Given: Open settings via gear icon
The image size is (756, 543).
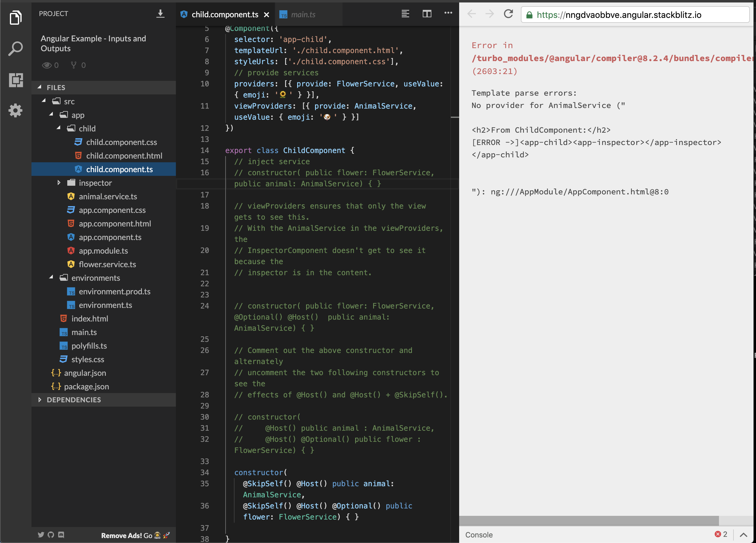Looking at the screenshot, I should click(x=16, y=110).
